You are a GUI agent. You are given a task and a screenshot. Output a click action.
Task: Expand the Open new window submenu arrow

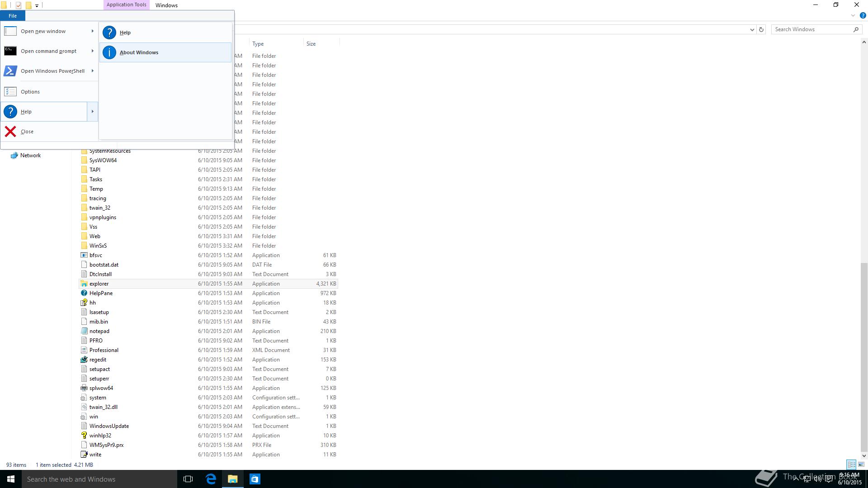coord(92,31)
